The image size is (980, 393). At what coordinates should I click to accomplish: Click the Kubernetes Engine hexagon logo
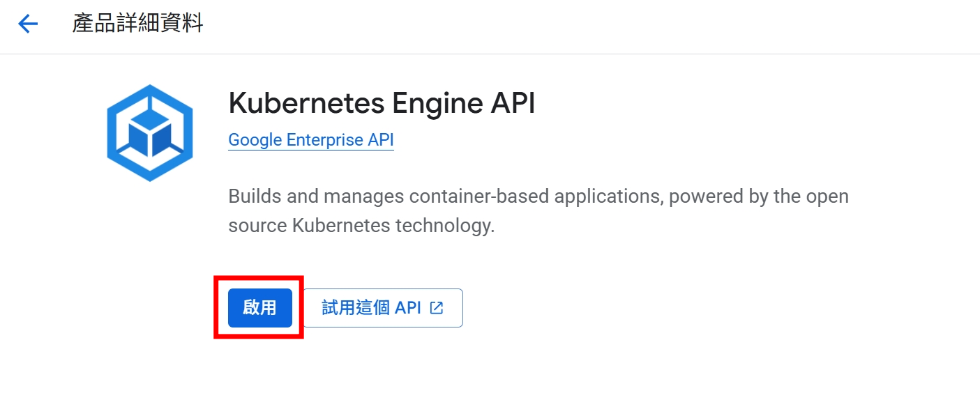coord(149,133)
